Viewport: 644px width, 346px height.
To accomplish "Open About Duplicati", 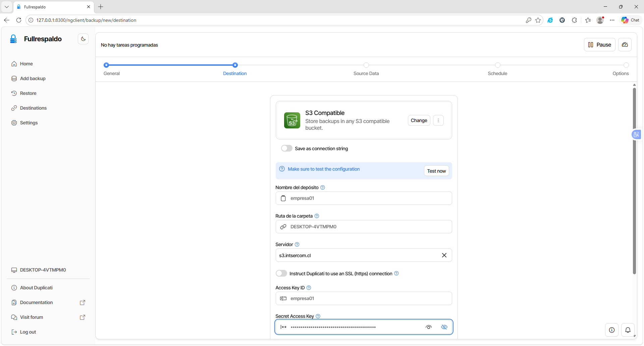I will [x=36, y=288].
